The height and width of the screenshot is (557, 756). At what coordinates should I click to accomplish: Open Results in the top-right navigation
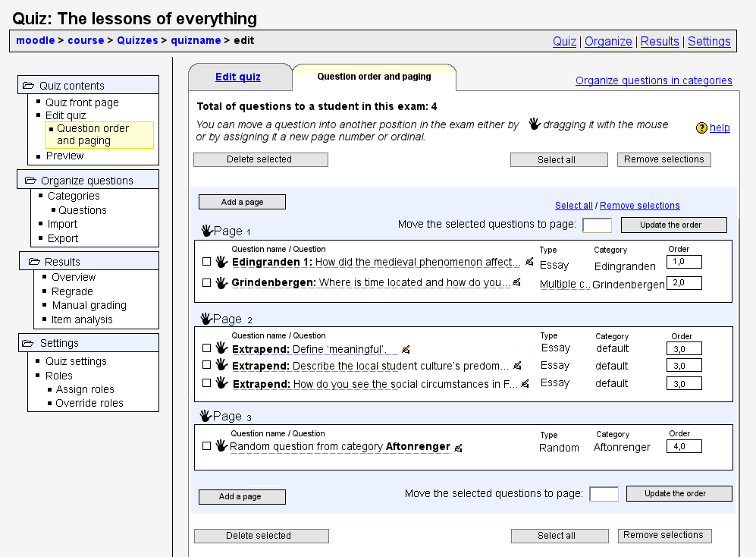pos(660,42)
